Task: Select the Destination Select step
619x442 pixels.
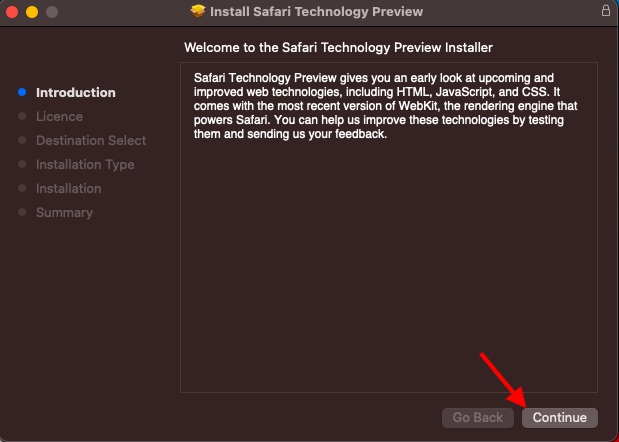Action: coord(91,140)
